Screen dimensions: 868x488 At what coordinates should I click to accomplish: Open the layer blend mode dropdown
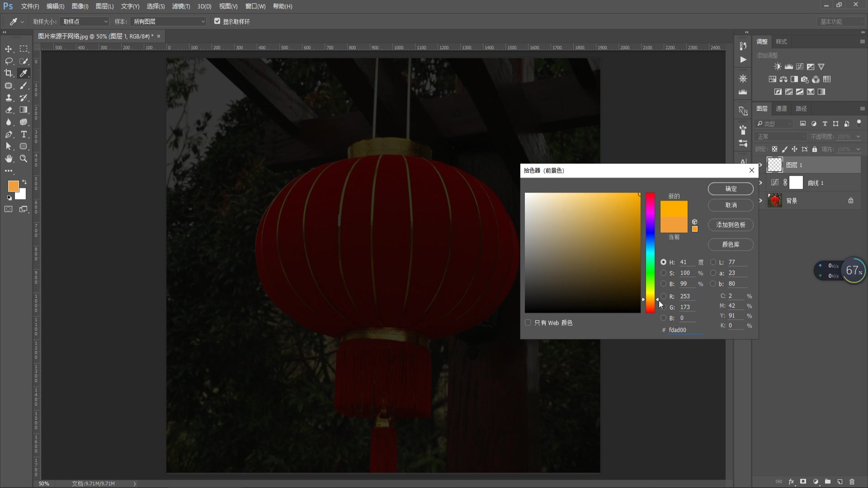(781, 136)
